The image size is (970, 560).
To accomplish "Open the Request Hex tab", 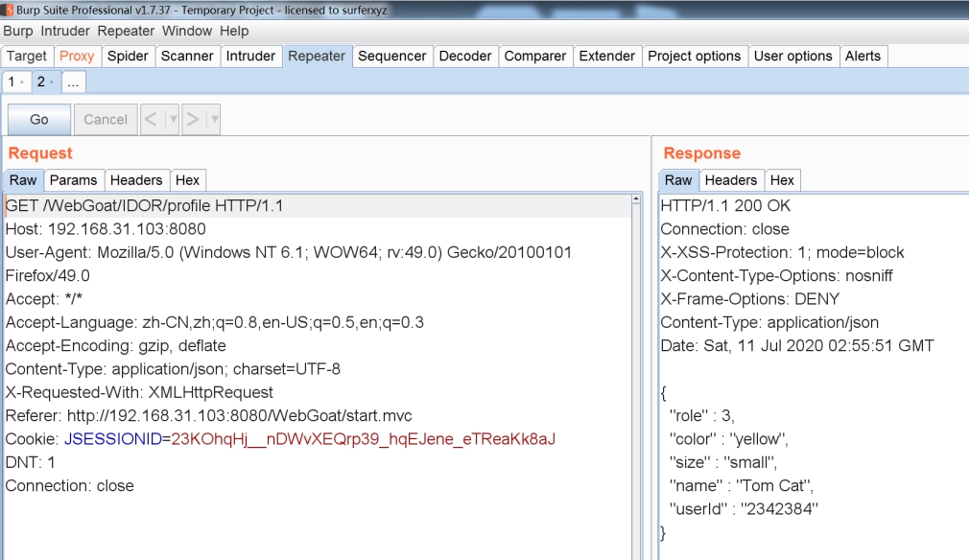I will coord(187,180).
